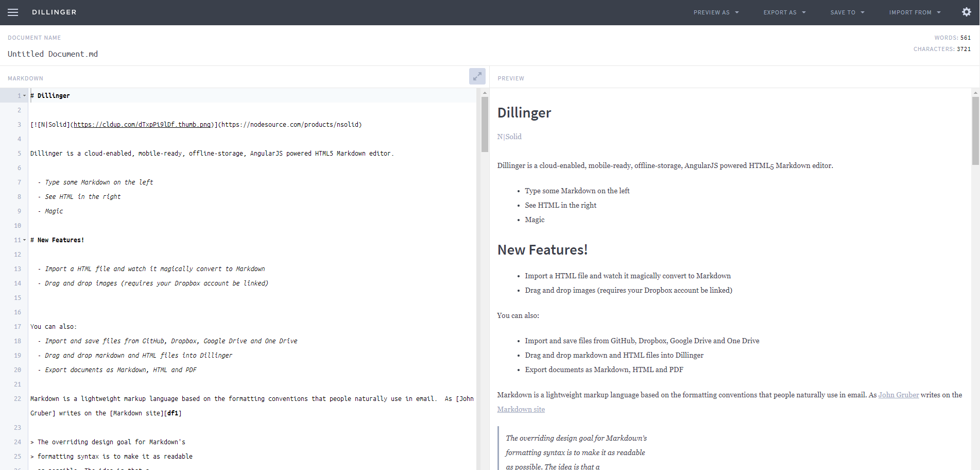The height and width of the screenshot is (470, 980).
Task: Click the Dillinger brand logo text
Action: coord(54,12)
